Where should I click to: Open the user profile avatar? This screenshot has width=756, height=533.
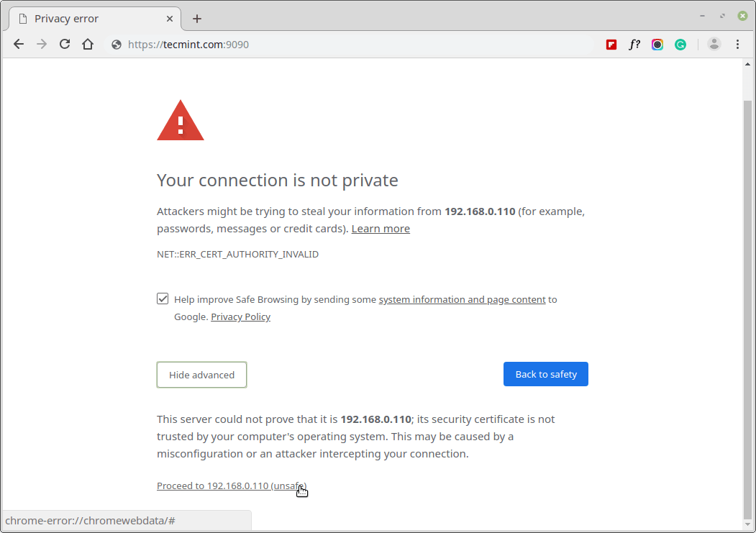714,45
